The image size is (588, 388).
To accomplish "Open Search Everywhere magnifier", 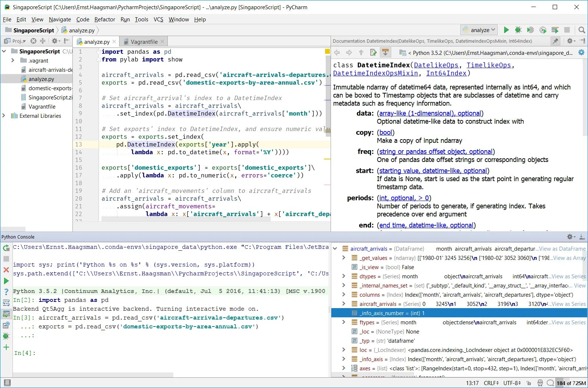I will coord(581,30).
